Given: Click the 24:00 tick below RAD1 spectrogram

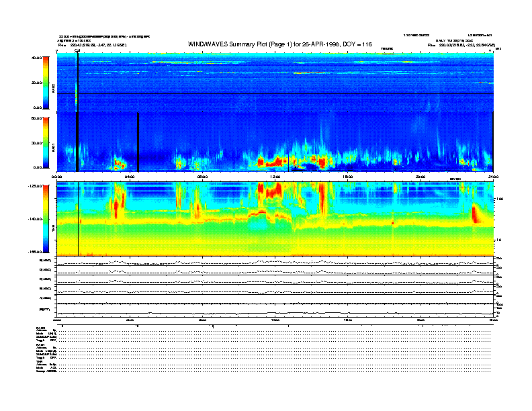Looking at the screenshot, I should tap(493, 177).
